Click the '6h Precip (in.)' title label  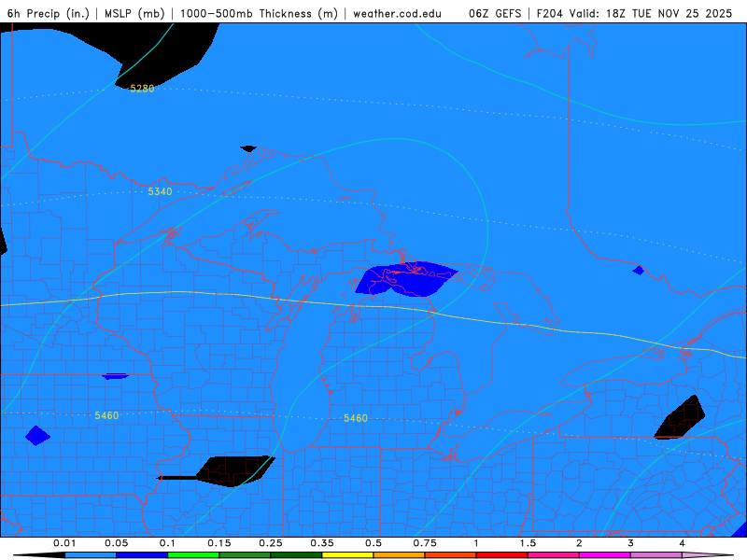[x=49, y=13]
